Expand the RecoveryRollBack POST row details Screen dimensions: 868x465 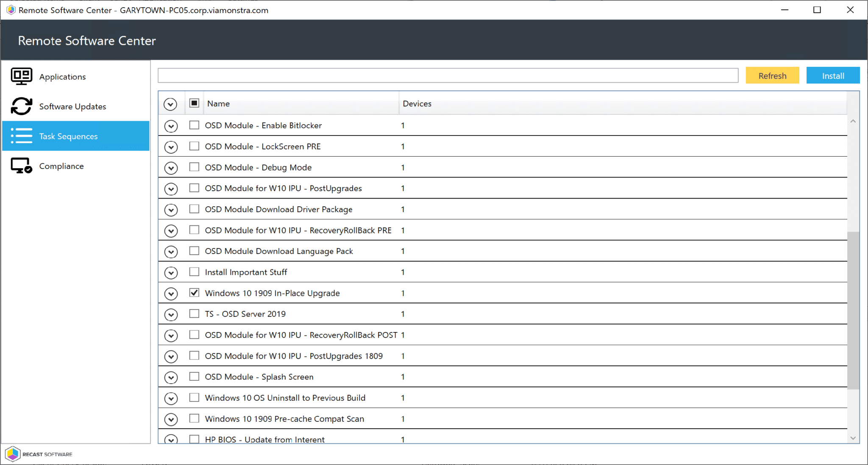pyautogui.click(x=171, y=335)
